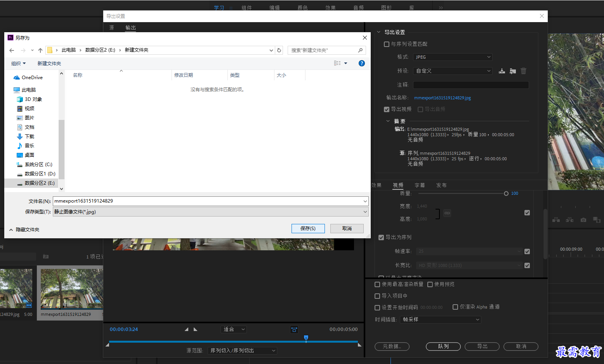Select 3D 对象 folder
604x364 pixels.
tap(30, 99)
